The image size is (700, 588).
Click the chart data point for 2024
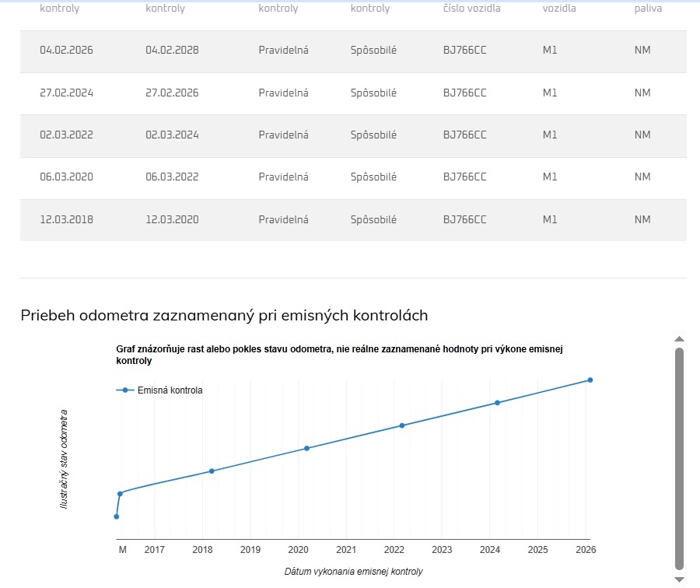[497, 403]
